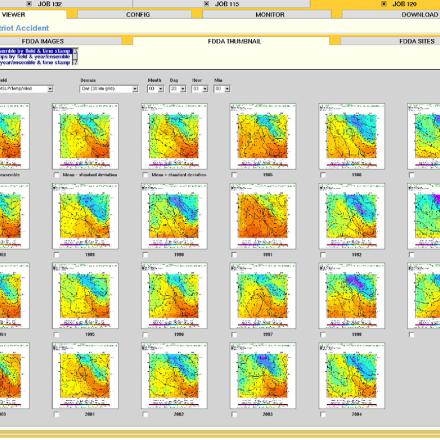This screenshot has height=440, width=440.
Task: Select the highlighted 'by field & time stamp' list option
Action: tap(36, 51)
